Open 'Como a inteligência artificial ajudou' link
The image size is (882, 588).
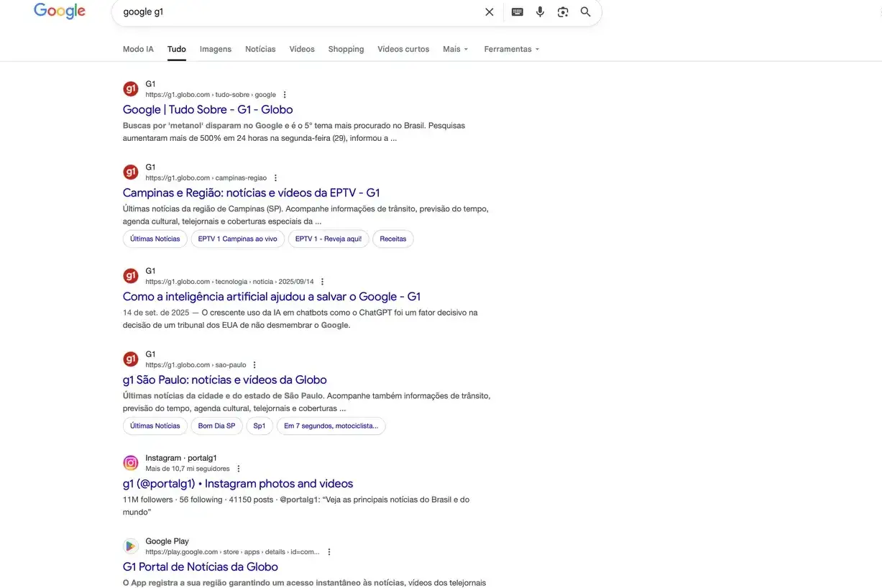pyautogui.click(x=272, y=297)
